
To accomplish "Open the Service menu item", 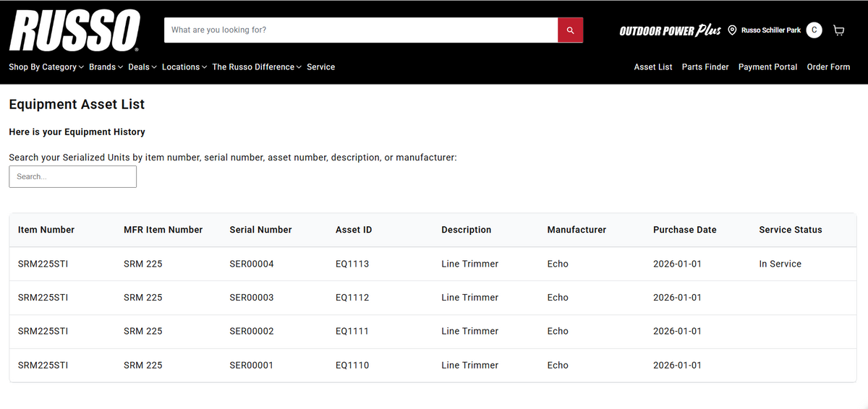I will 320,67.
